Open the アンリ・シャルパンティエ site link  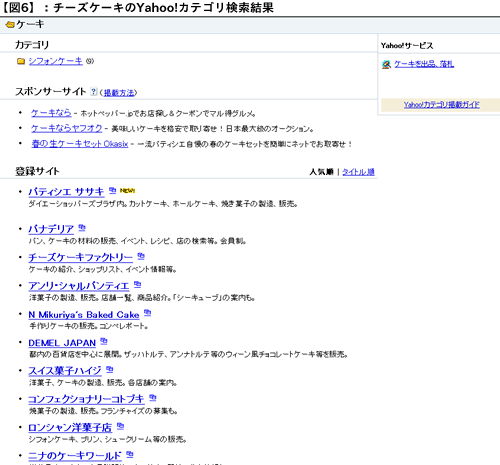(79, 286)
